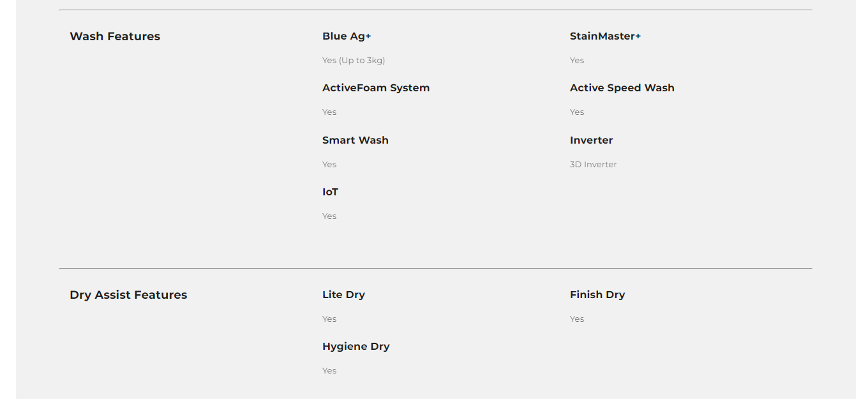Click the Hygiene Dry feature label
The height and width of the screenshot is (399, 868).
point(355,347)
